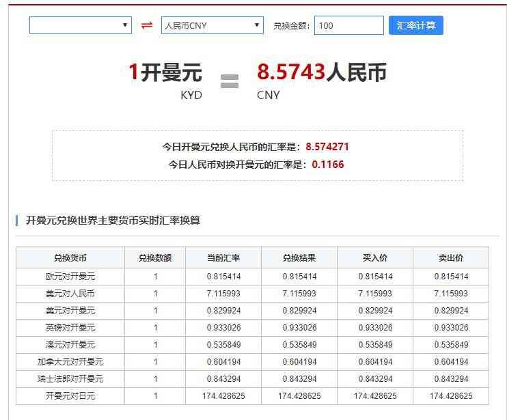This screenshot has height=420, width=507.
Task: Click the 8.574271 exchange rate value
Action: (x=327, y=147)
